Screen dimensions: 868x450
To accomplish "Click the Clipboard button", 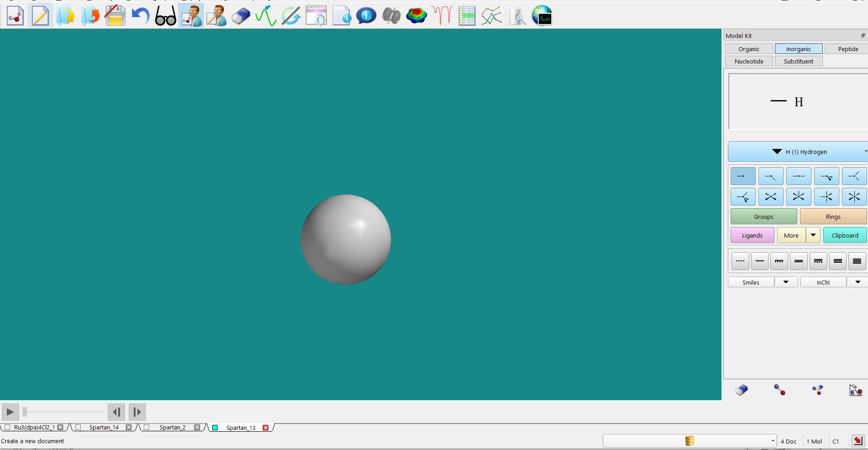I will pyautogui.click(x=845, y=235).
